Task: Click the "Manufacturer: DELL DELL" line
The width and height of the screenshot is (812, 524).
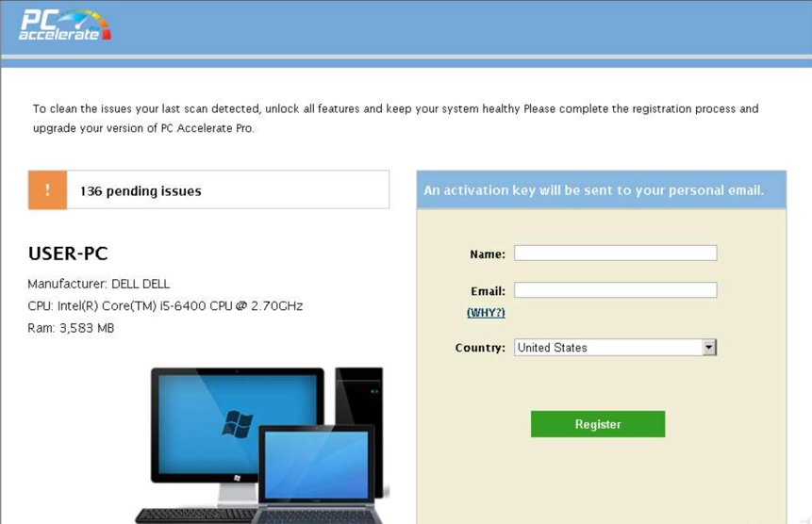Action: [x=98, y=284]
